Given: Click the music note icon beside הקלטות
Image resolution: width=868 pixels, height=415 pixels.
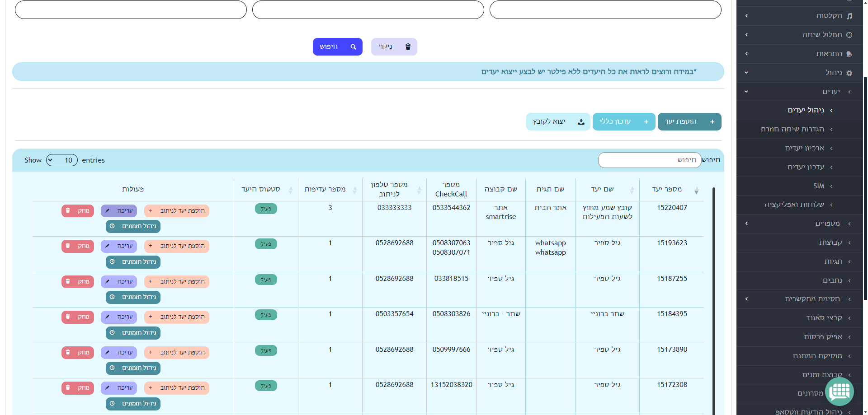Looking at the screenshot, I should [849, 16].
